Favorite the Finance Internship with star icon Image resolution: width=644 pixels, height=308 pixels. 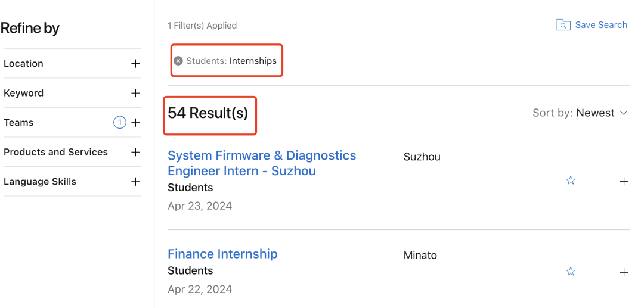tap(571, 272)
